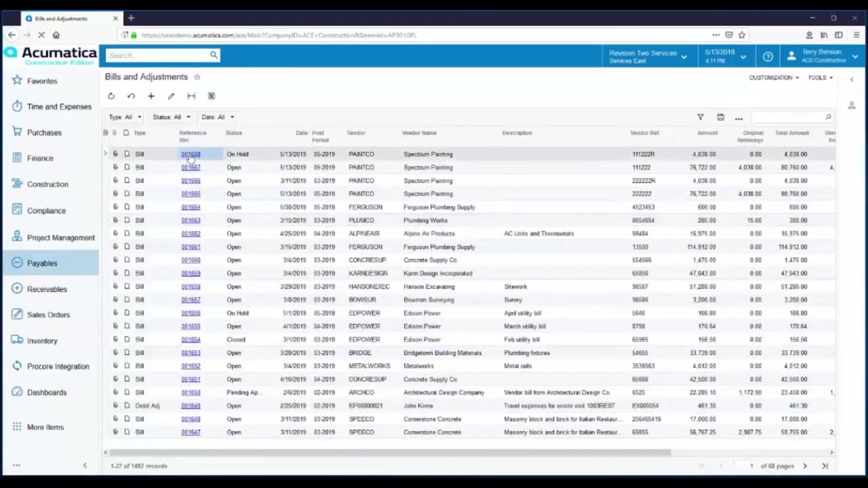Click the Acumatica logo
The height and width of the screenshot is (488, 868).
(x=51, y=56)
